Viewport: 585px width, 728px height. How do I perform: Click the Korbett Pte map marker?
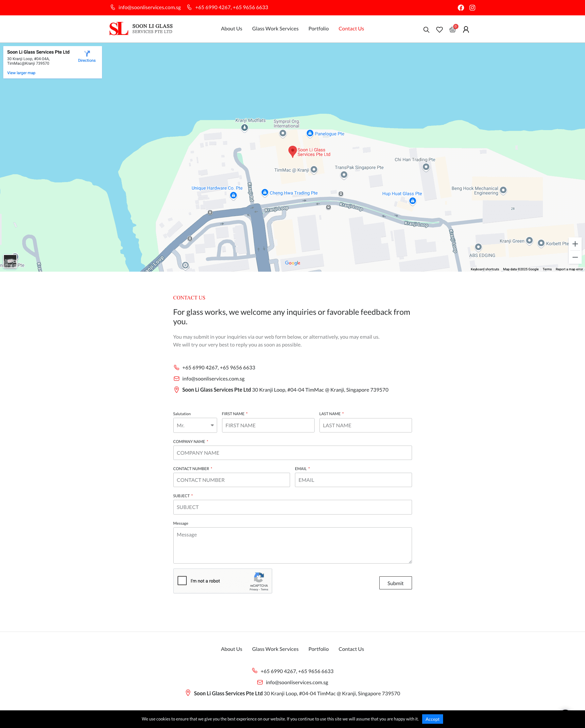[541, 243]
